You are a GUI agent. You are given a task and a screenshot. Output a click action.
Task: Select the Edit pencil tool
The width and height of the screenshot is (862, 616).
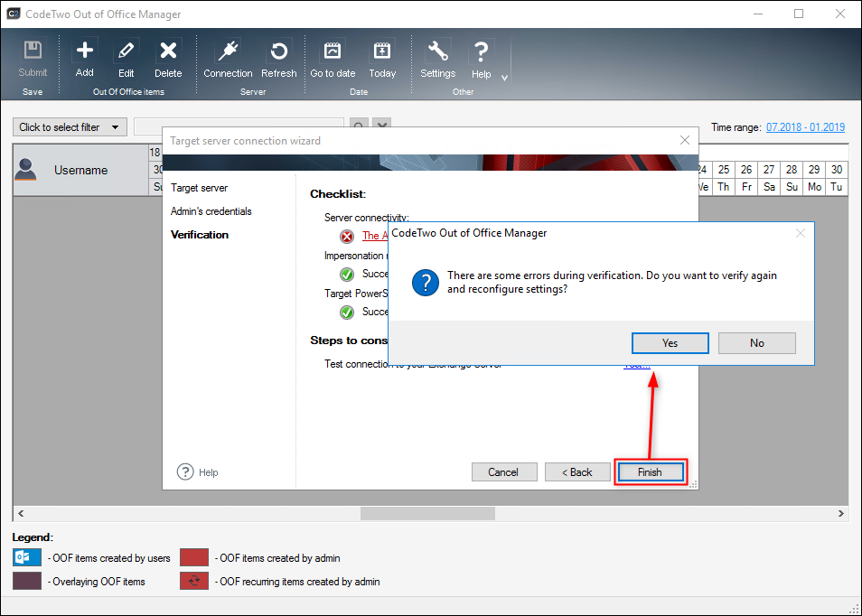click(126, 58)
